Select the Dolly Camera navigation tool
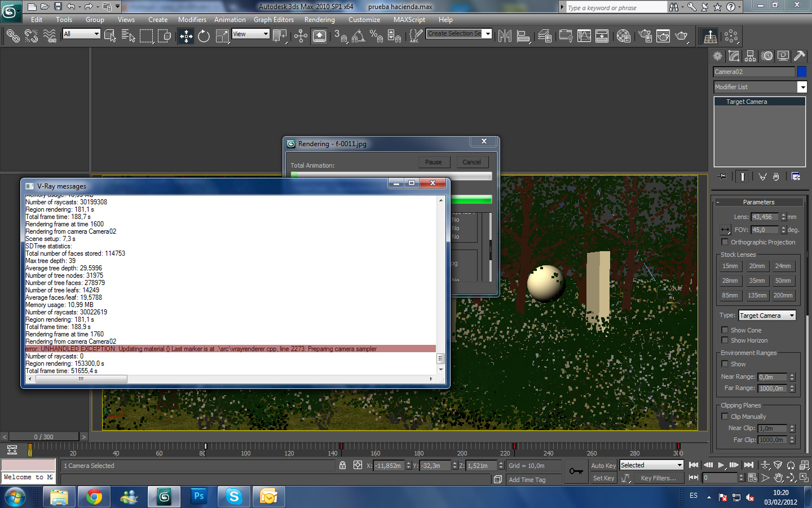Image resolution: width=812 pixels, height=508 pixels. click(765, 465)
